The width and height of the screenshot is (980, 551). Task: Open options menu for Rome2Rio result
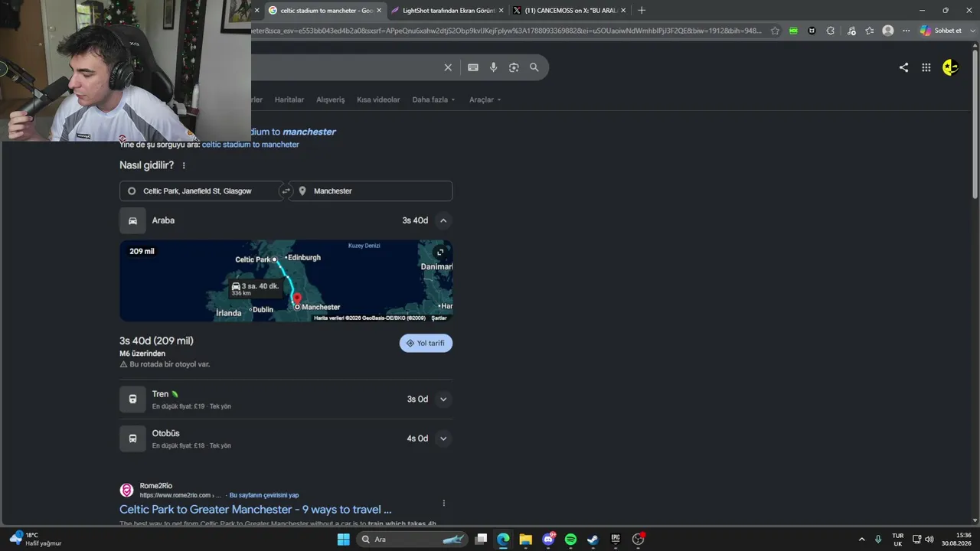point(443,503)
